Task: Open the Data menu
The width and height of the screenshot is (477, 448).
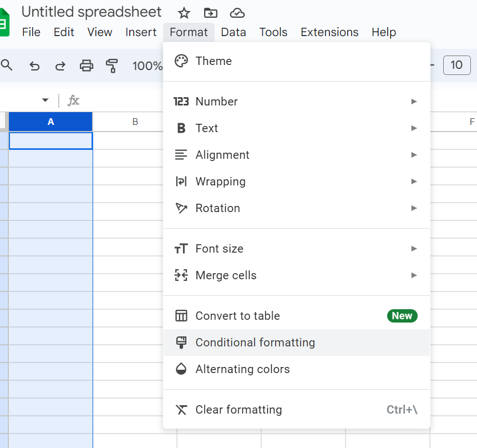Action: tap(233, 32)
